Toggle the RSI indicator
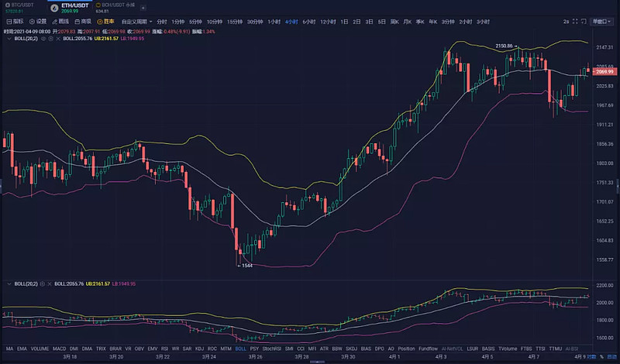This screenshot has height=364, width=620. [x=164, y=349]
